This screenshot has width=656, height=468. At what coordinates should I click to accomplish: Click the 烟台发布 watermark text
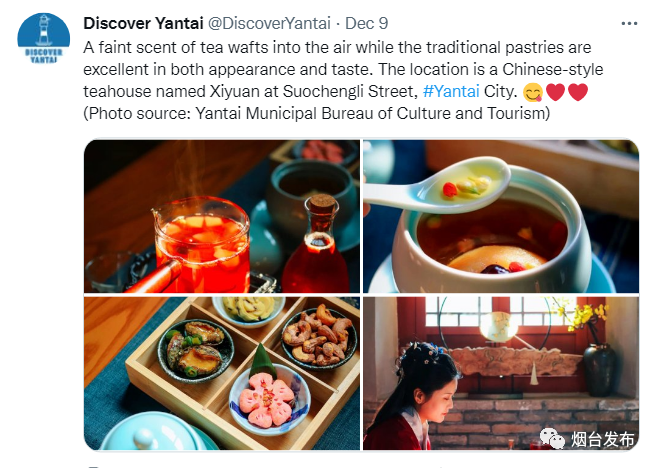[603, 439]
